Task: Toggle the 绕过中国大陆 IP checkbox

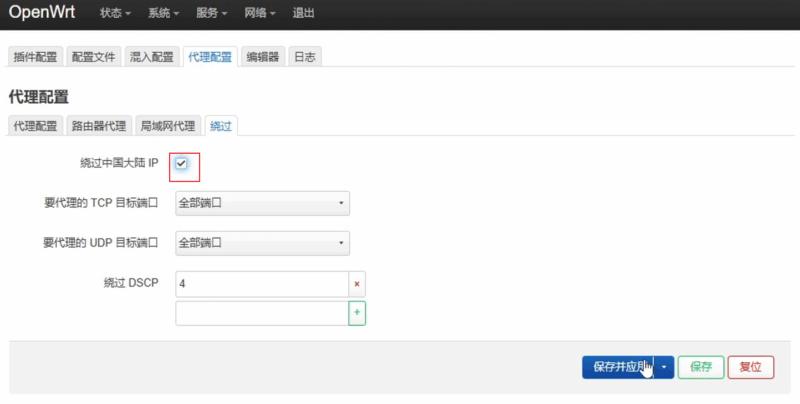Action: [182, 163]
